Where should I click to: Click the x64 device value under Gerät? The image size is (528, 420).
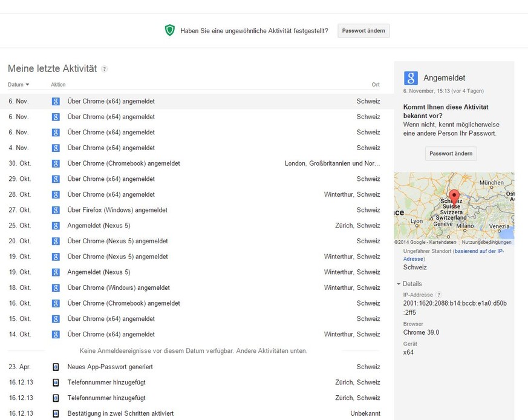coord(408,352)
